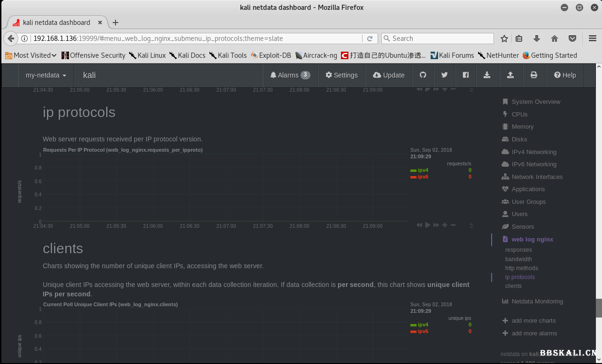602x364 pixels.
Task: Click add more charts link
Action: 533,321
